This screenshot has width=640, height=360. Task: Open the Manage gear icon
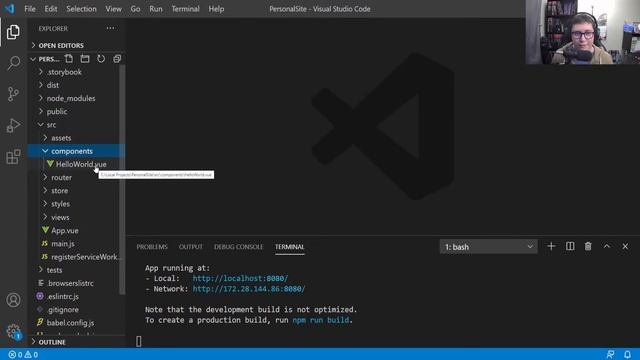(x=13, y=331)
